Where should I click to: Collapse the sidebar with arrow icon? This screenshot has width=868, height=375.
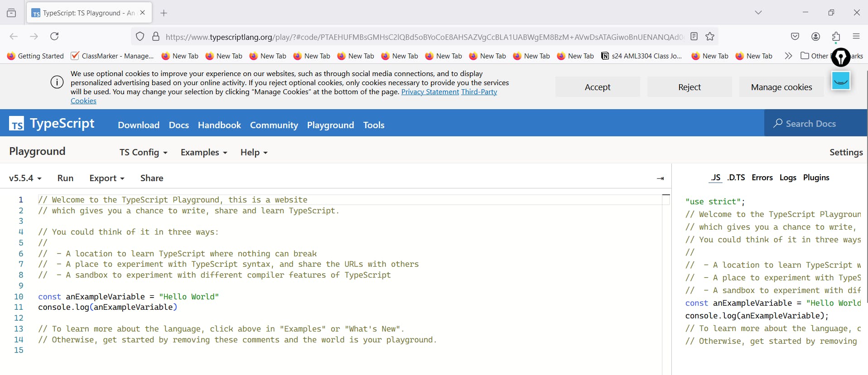pos(661,178)
